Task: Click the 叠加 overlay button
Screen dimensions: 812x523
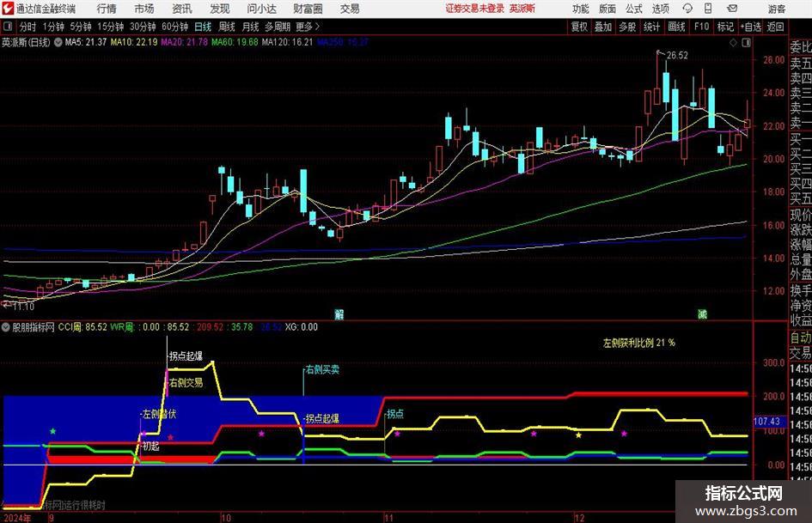Action: (x=603, y=27)
